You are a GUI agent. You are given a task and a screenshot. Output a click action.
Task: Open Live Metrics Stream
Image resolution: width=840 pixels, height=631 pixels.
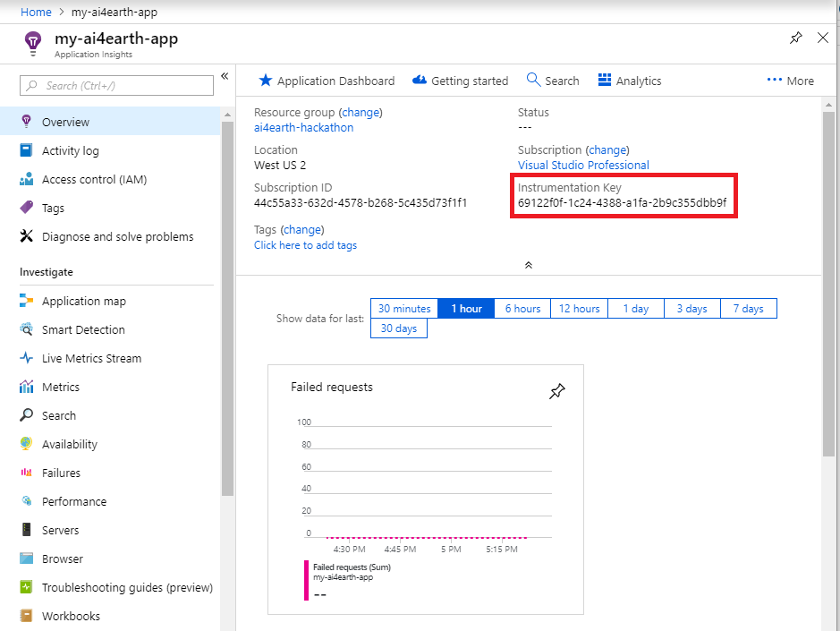(110, 358)
